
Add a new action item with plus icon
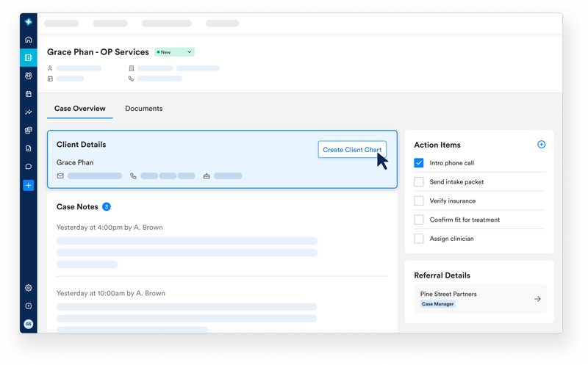[x=541, y=144]
